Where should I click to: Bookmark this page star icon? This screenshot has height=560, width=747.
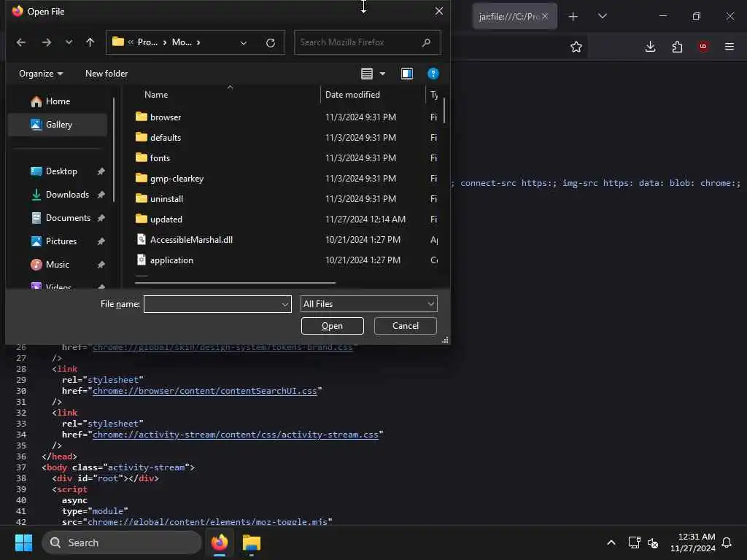(x=576, y=47)
